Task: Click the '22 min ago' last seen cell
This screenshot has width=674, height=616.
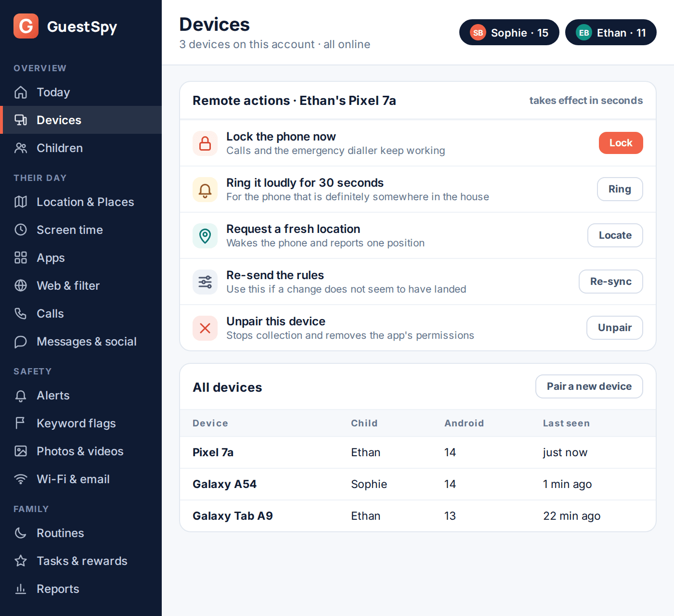Action: [571, 516]
